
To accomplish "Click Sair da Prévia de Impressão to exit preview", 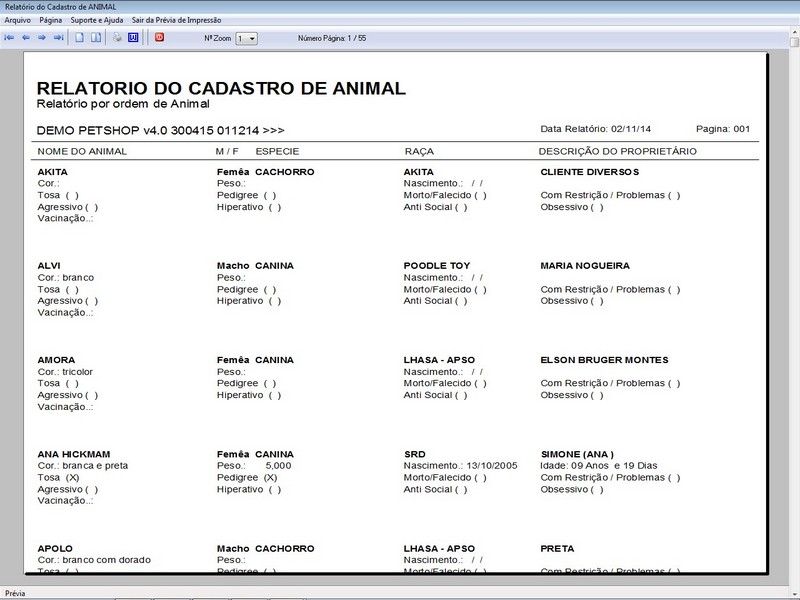I will tap(178, 18).
